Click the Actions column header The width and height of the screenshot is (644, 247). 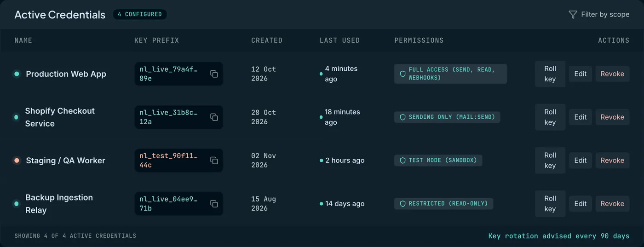[x=614, y=40]
